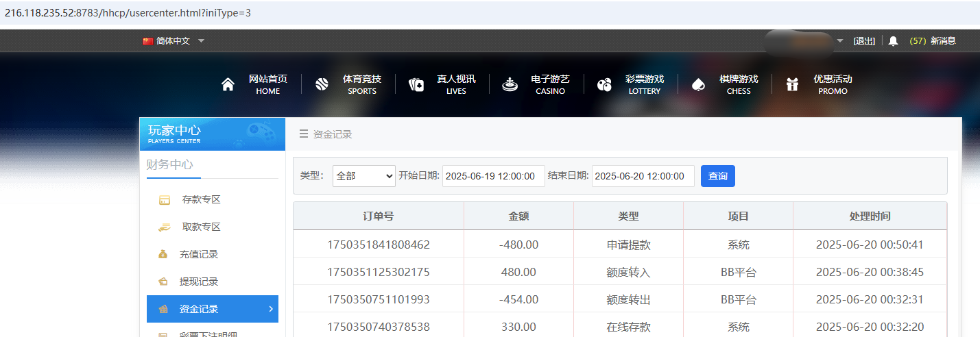Image resolution: width=980 pixels, height=337 pixels.
Task: Click the home house icon
Action: click(x=228, y=85)
